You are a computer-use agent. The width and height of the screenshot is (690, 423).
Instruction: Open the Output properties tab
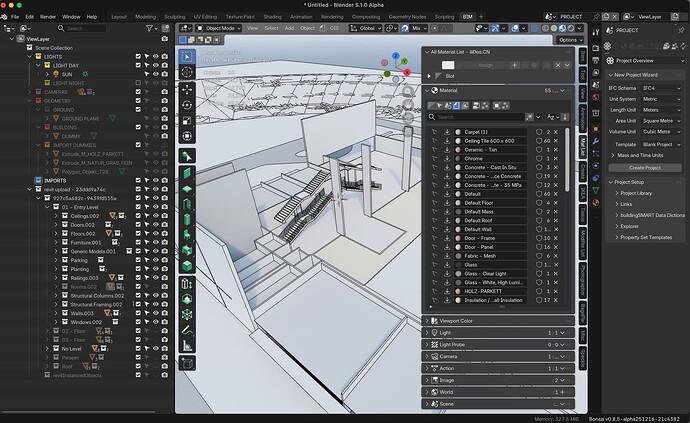(595, 60)
